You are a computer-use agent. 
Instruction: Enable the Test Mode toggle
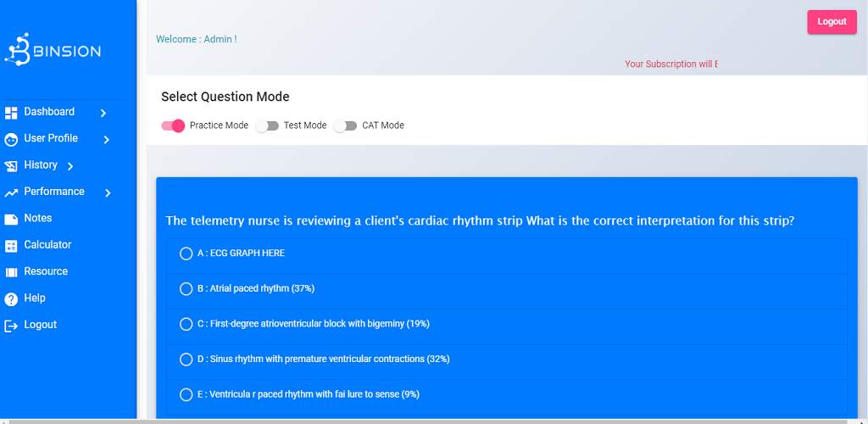tap(267, 126)
